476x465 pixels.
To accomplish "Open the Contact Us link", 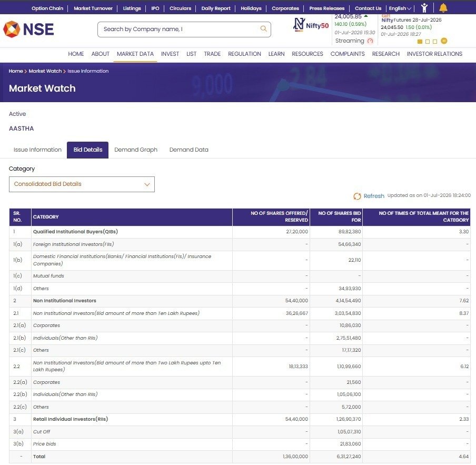I will (x=368, y=8).
